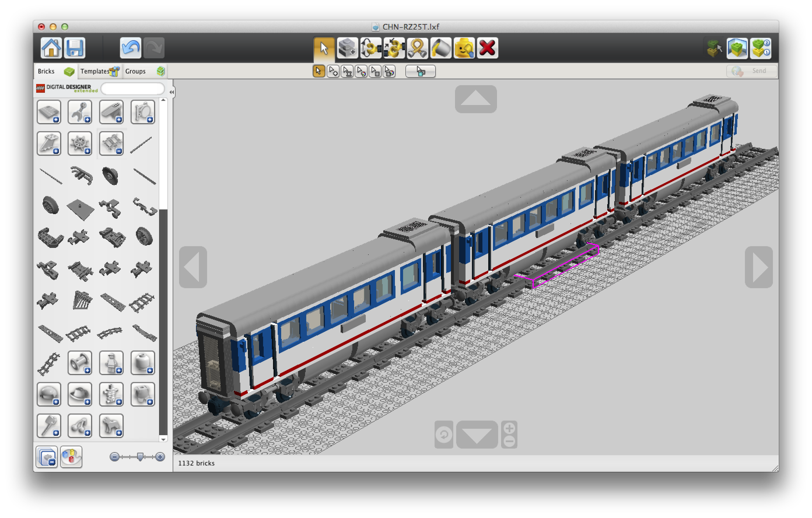Rotate the camera view right with the arrow

pyautogui.click(x=758, y=267)
